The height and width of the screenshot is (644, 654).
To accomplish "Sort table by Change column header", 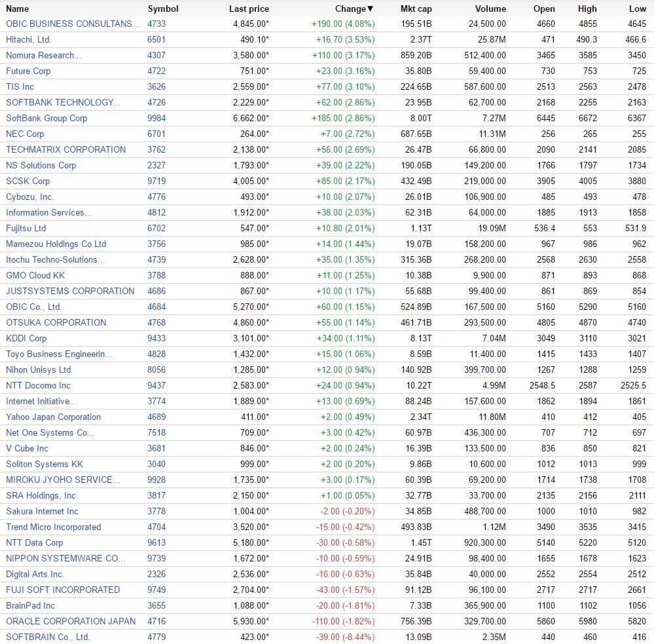I will [354, 9].
